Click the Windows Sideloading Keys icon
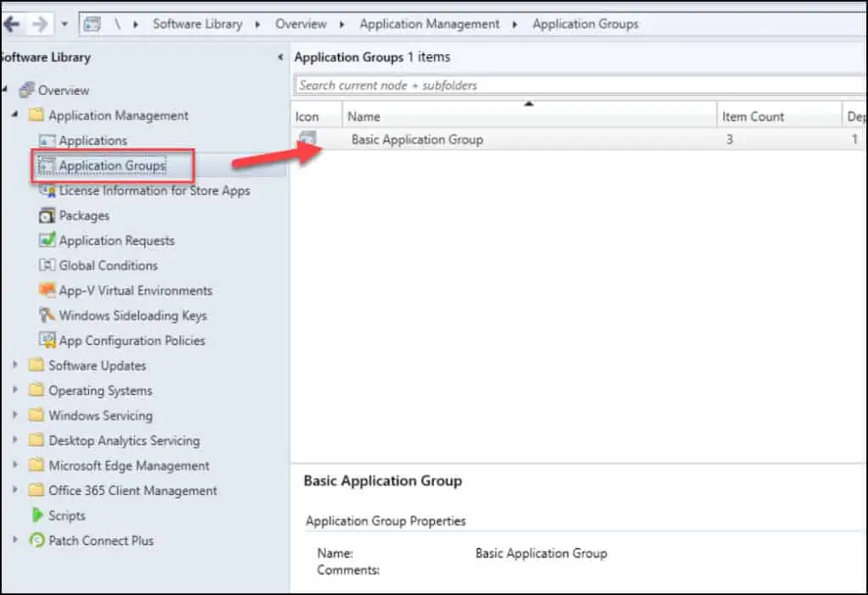The width and height of the screenshot is (868, 595). pyautogui.click(x=47, y=315)
